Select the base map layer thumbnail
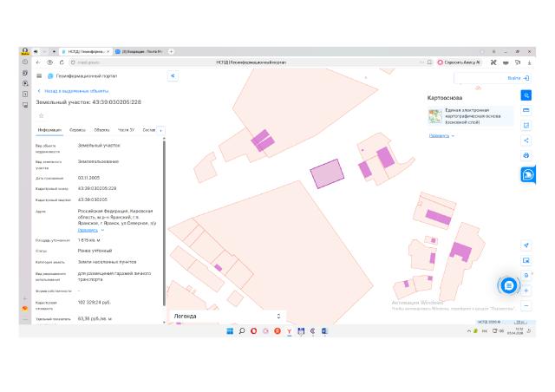 (434, 116)
